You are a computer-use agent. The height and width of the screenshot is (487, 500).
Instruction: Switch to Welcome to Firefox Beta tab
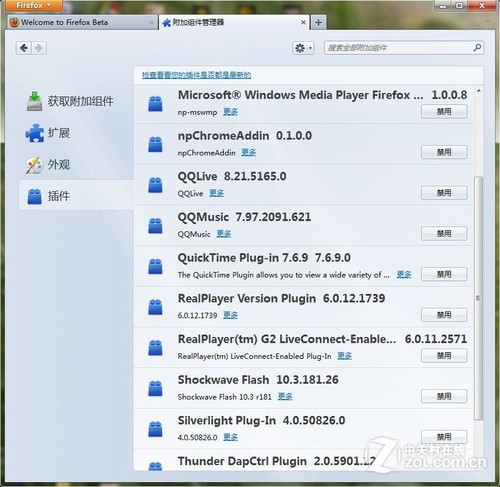82,22
